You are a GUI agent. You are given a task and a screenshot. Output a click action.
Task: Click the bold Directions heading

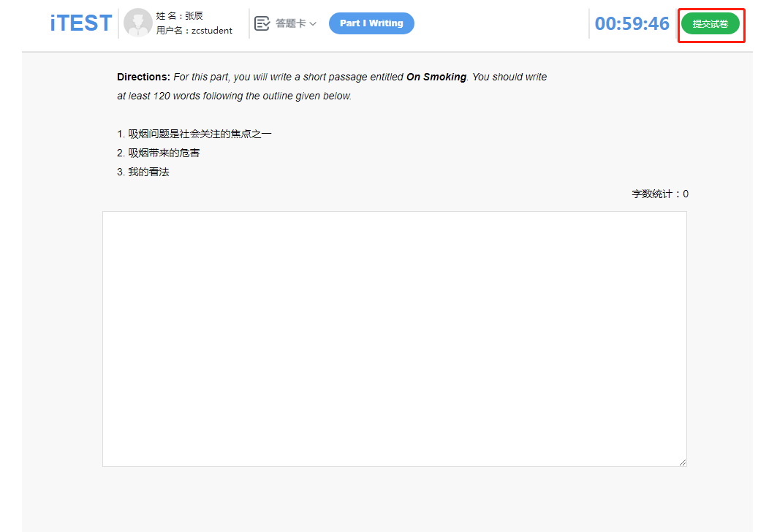143,77
